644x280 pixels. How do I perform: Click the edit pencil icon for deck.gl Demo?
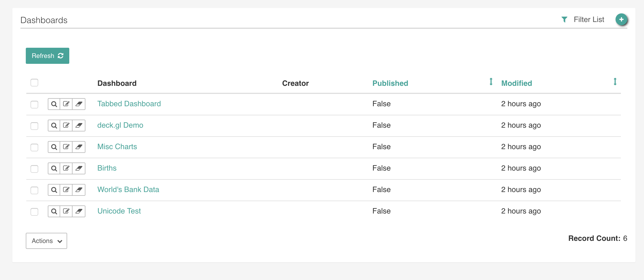(x=66, y=125)
